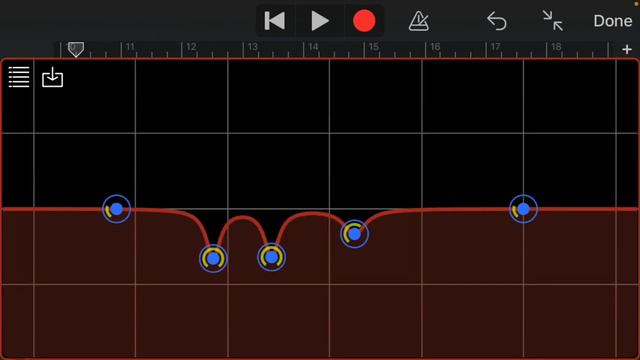This screenshot has height=360, width=640.
Task: Select the playhead marker on the ruler
Action: point(76,49)
